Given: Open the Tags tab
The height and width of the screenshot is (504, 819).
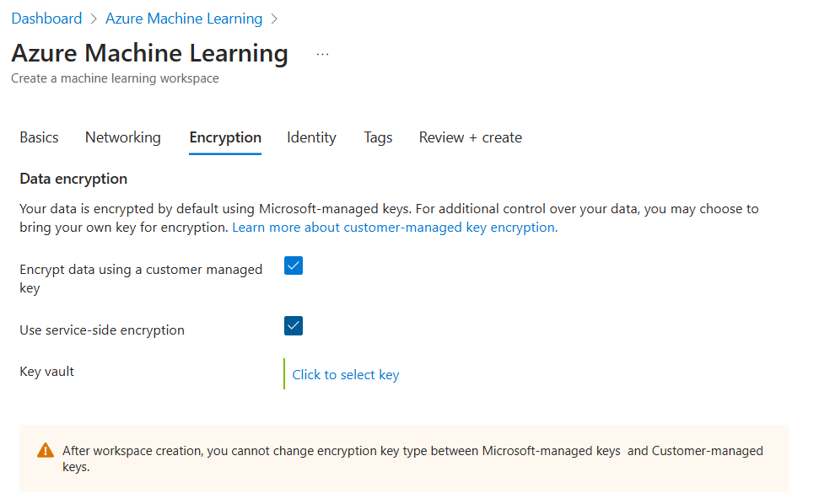Looking at the screenshot, I should pos(378,137).
